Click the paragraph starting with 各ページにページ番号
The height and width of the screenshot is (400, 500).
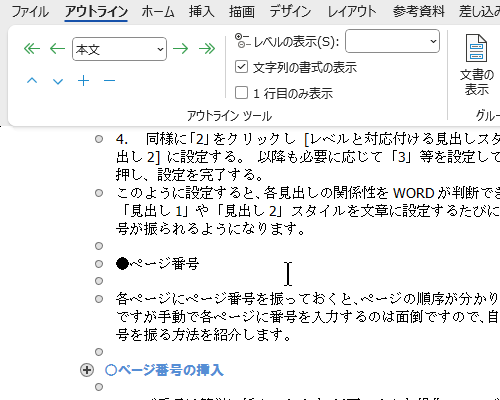tap(308, 317)
